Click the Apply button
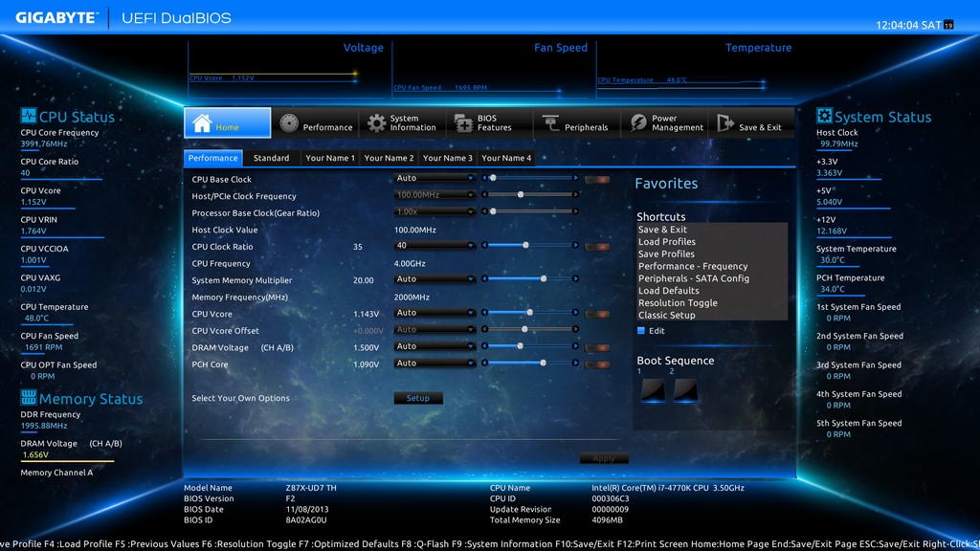Viewport: 980px width, 551px height. tap(604, 458)
